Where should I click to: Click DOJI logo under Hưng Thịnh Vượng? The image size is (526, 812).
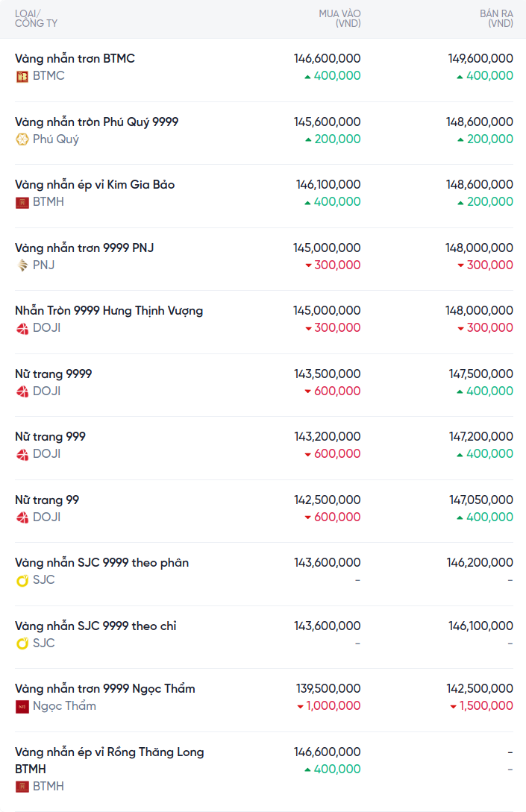(22, 328)
